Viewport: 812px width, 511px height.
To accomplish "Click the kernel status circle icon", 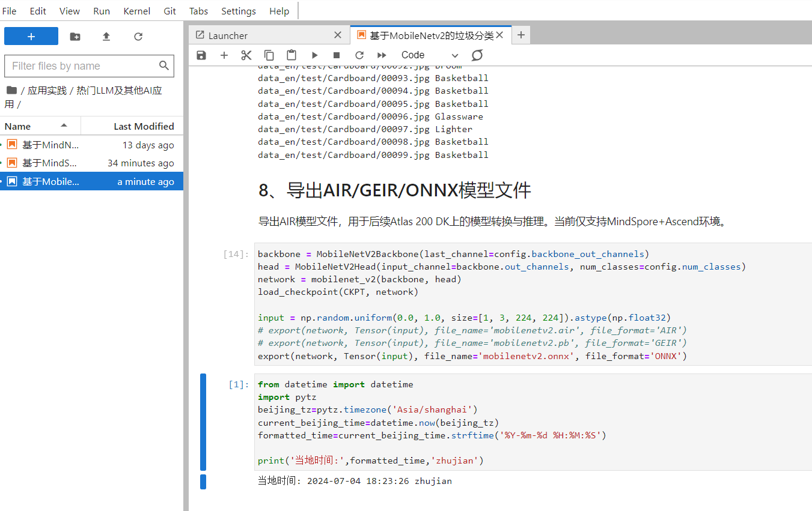I will (x=477, y=55).
